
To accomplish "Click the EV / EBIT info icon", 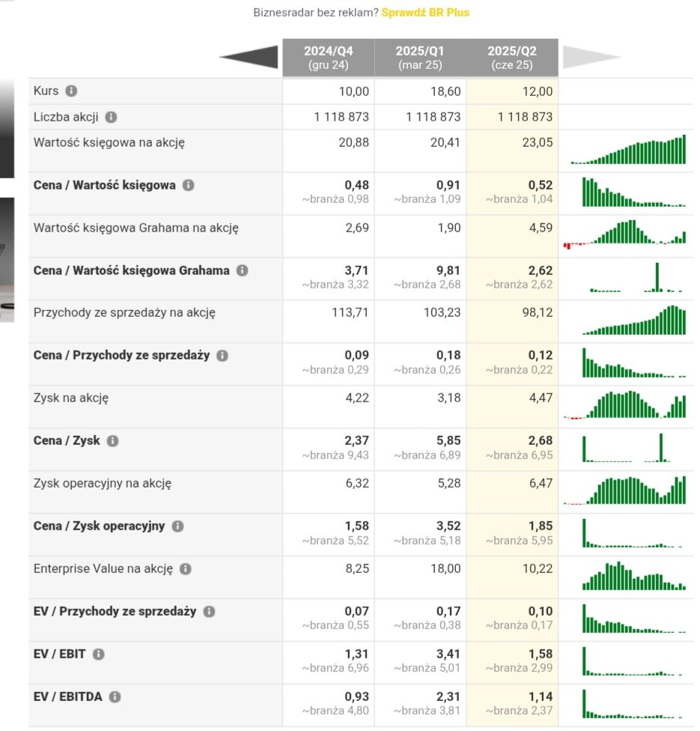I will coord(98,655).
